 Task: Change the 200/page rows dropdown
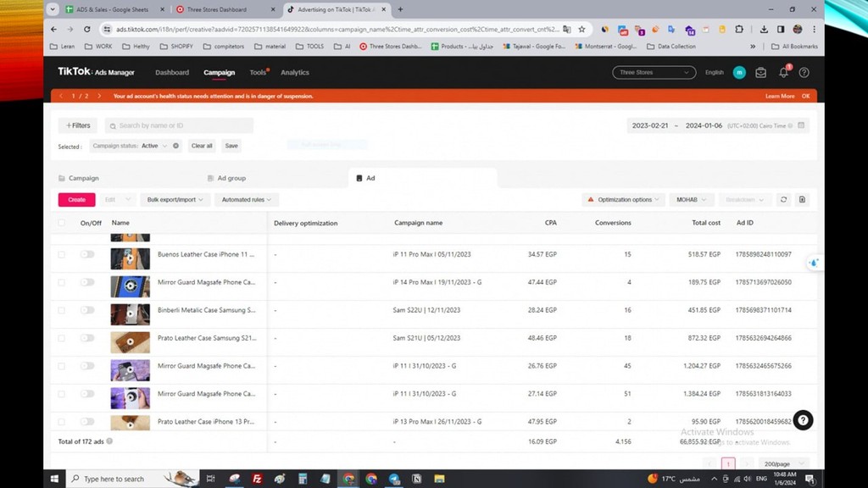click(x=784, y=463)
